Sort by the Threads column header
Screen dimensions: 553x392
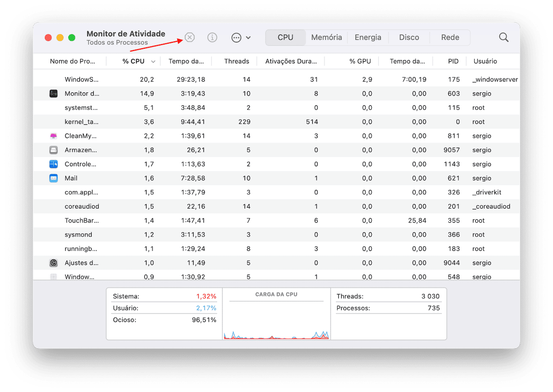236,61
